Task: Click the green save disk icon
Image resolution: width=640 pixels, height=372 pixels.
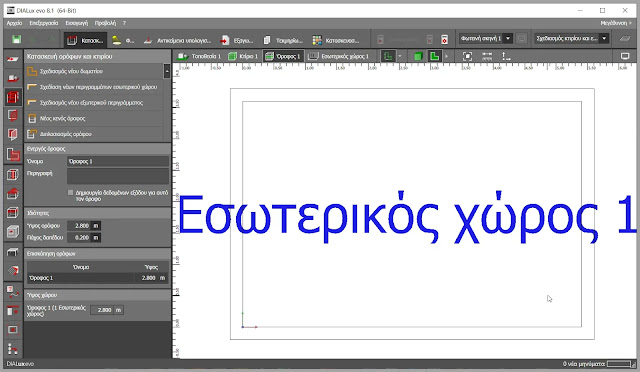Action: coord(16,40)
